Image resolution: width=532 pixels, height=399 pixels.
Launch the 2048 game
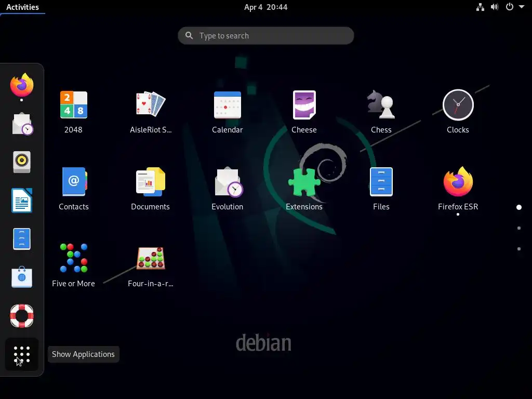(x=74, y=105)
